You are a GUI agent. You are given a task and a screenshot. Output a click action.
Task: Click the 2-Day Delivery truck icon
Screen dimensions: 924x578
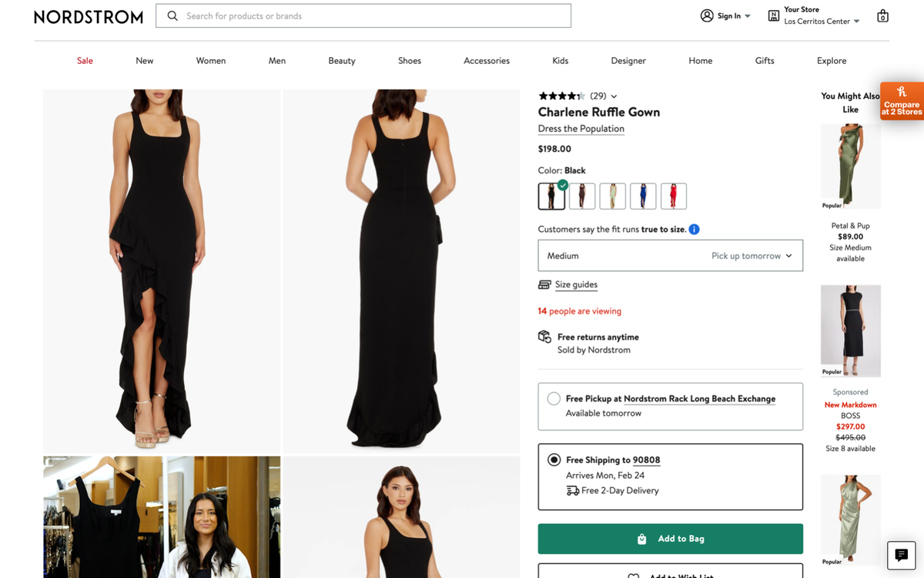point(572,490)
